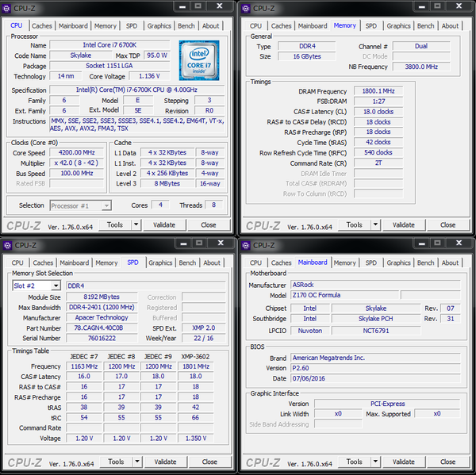
Task: Click Close button in Mainboard window
Action: [447, 462]
